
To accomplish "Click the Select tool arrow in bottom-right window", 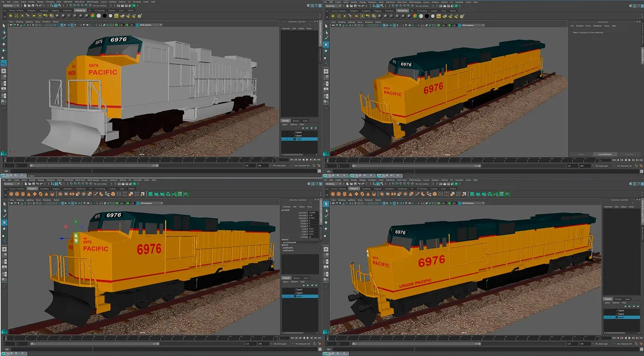I will 326,204.
